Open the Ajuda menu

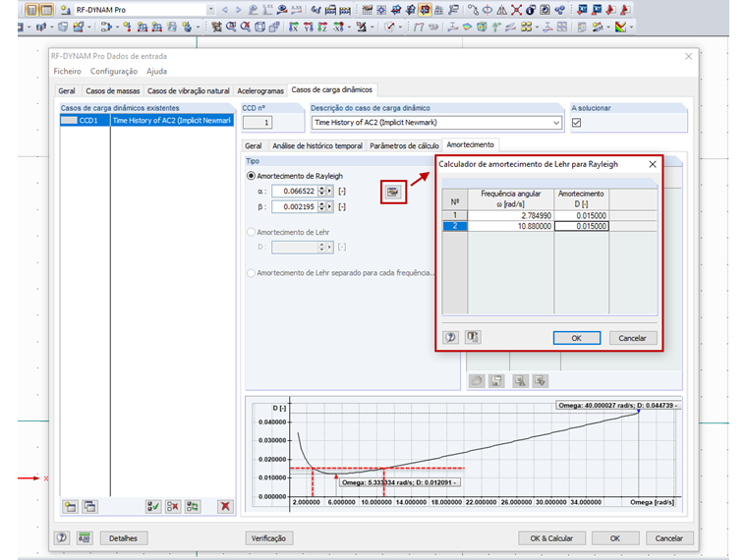click(x=156, y=71)
